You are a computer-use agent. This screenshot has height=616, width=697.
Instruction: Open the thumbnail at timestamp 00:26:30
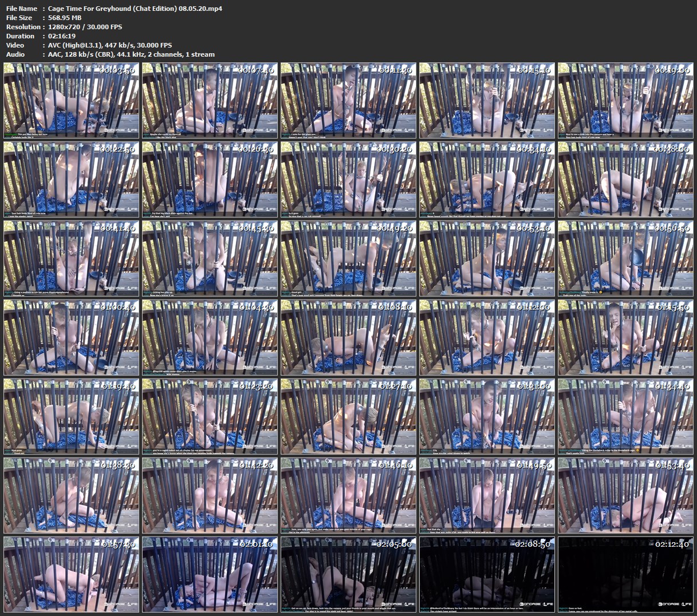click(x=210, y=179)
